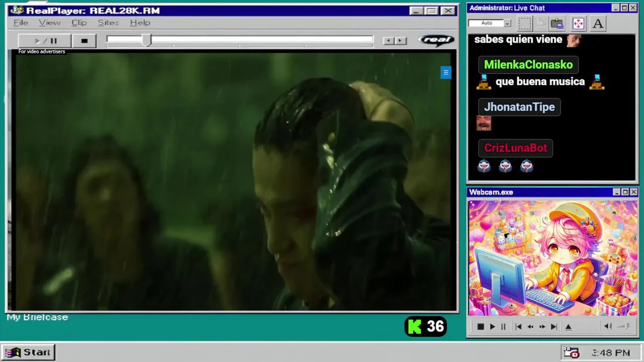Click the Webcam rewind button
This screenshot has width=644, height=362.
pyautogui.click(x=530, y=327)
